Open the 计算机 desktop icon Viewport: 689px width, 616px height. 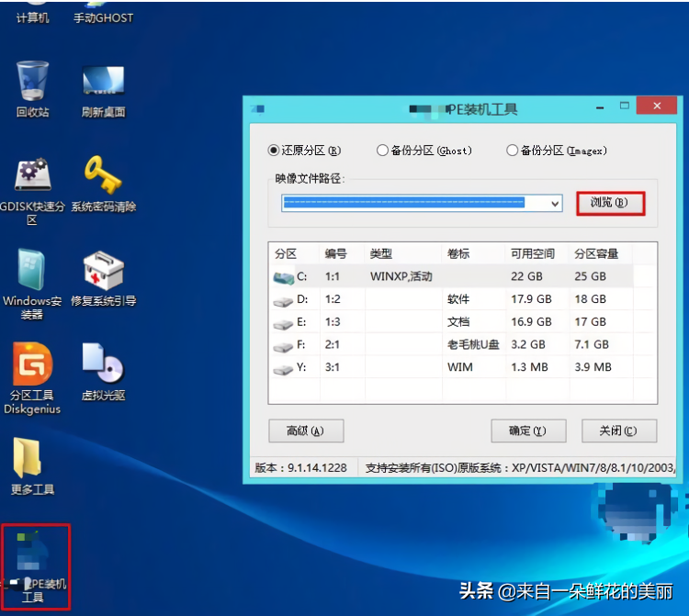tap(32, 13)
